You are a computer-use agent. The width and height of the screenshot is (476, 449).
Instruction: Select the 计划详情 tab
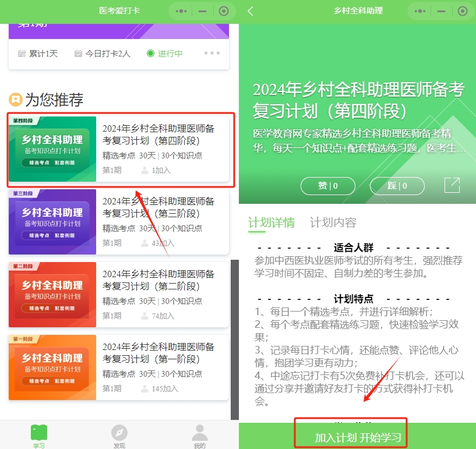(x=271, y=222)
